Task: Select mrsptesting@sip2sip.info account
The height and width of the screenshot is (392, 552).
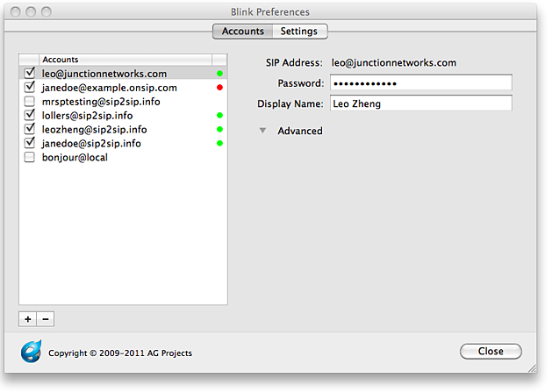Action: click(x=123, y=102)
